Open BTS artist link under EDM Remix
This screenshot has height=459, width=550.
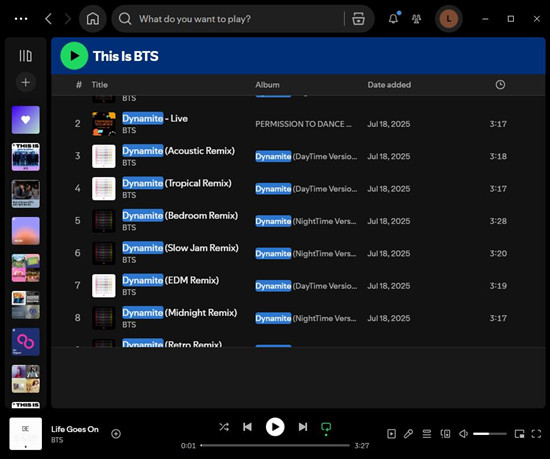tap(129, 292)
